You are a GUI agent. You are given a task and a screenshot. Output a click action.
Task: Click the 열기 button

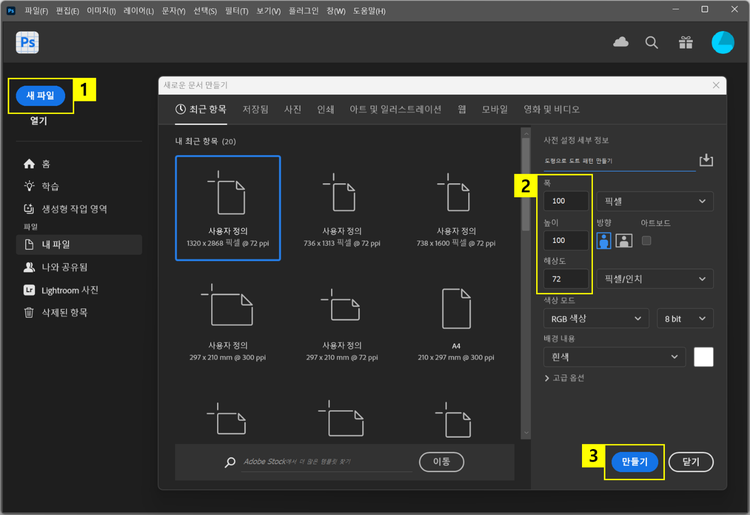(x=39, y=121)
